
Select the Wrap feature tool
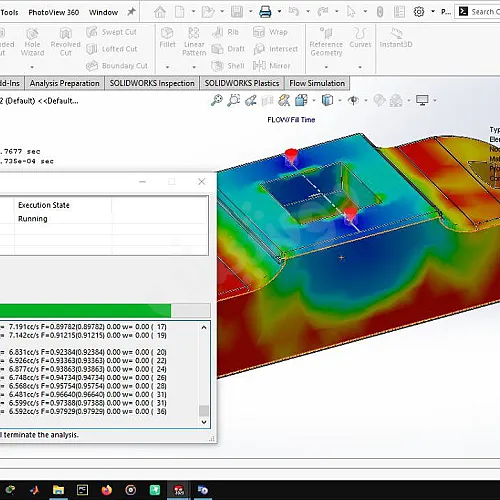270,32
